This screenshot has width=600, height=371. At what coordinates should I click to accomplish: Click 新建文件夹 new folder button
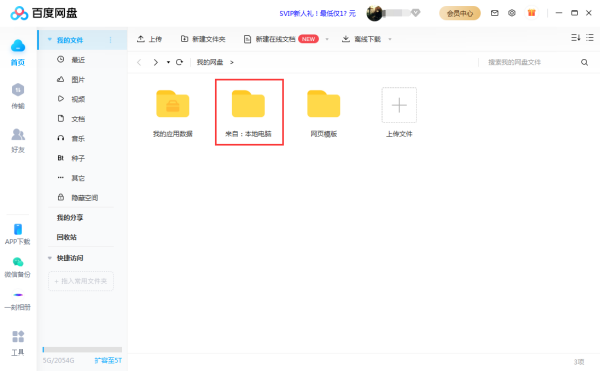point(203,39)
